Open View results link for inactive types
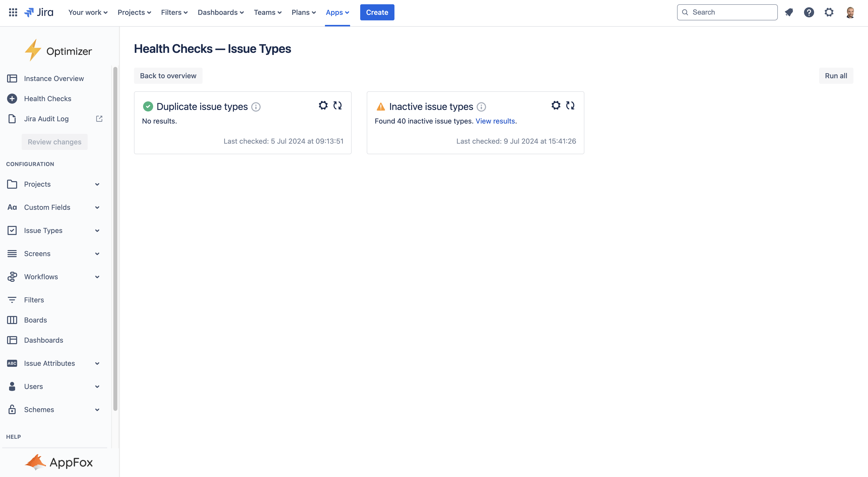This screenshot has width=868, height=477. pos(495,121)
